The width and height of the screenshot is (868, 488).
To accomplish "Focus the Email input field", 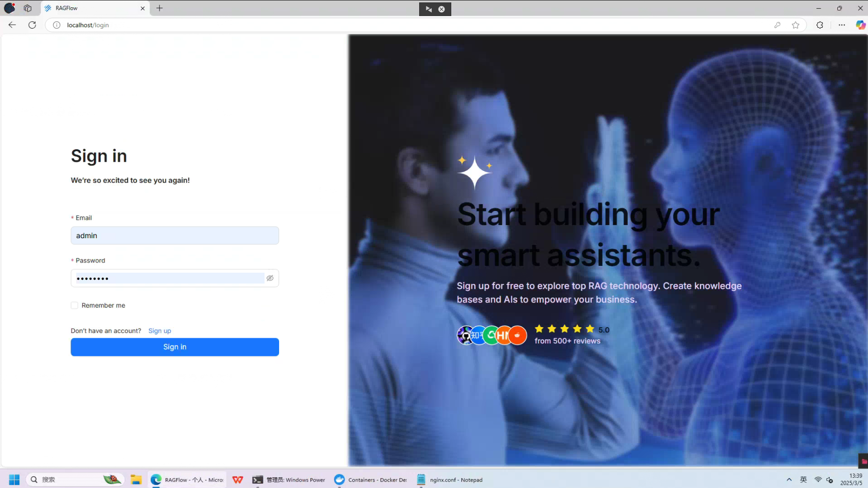I will (175, 236).
